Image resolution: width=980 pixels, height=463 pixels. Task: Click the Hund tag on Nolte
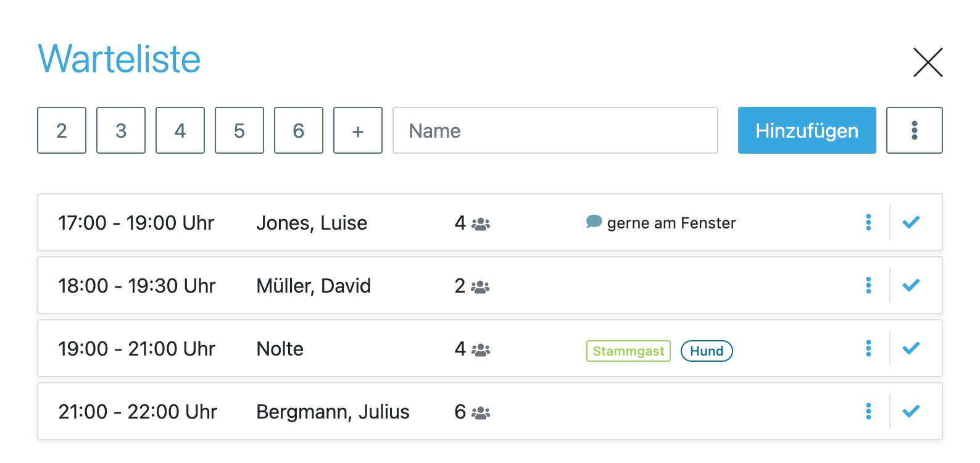point(707,351)
